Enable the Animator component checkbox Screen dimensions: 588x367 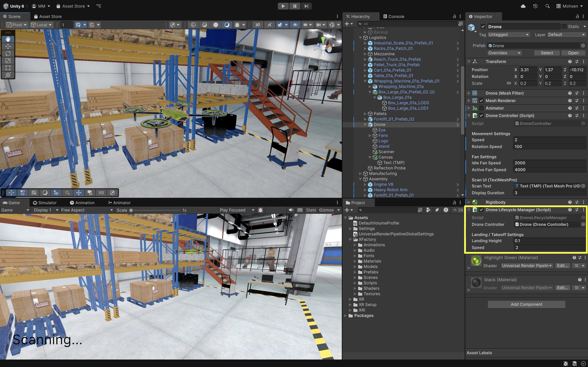[481, 108]
